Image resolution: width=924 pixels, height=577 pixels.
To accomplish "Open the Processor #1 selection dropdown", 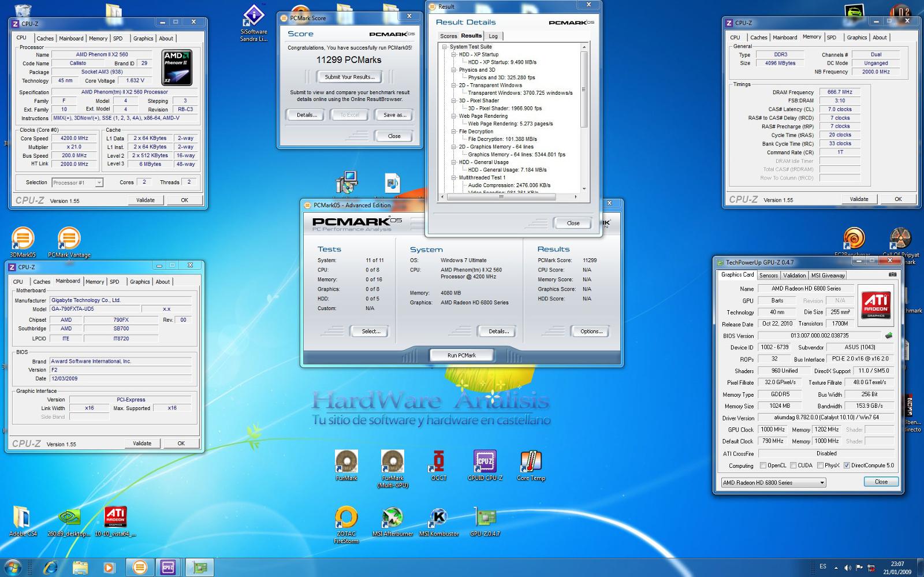I will pyautogui.click(x=77, y=183).
